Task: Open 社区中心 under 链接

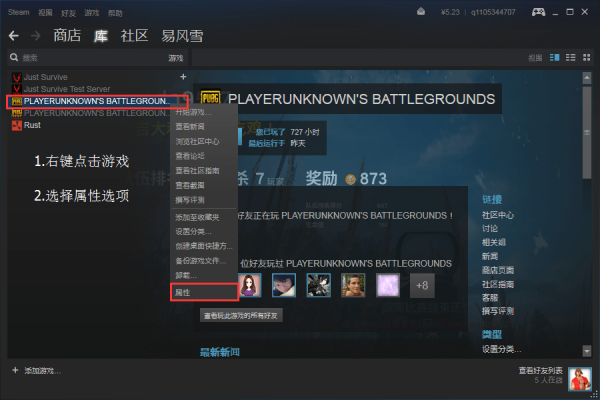Action: pos(498,215)
